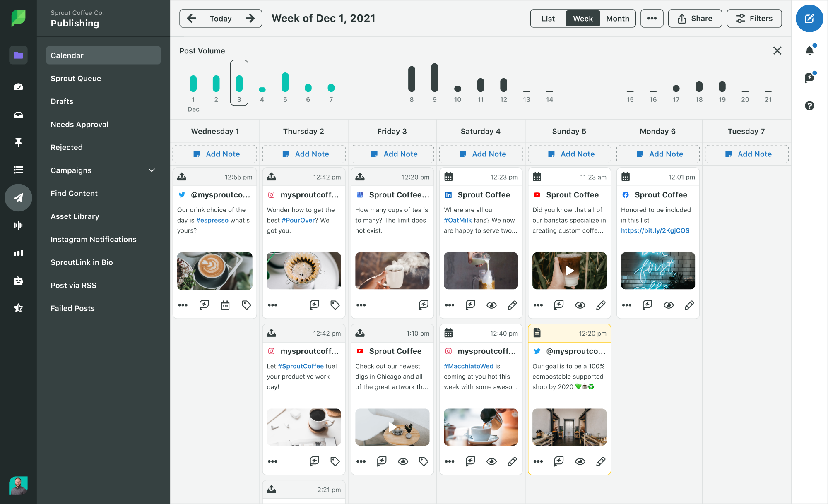This screenshot has width=828, height=504.
Task: Switch to List calendar view
Action: [547, 18]
